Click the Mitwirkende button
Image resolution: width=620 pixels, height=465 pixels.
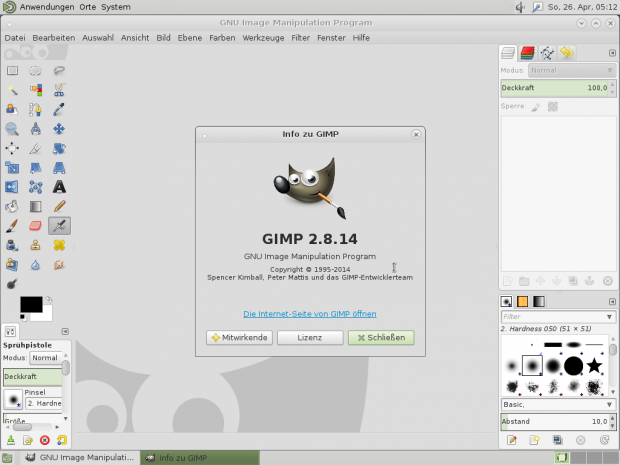(x=239, y=338)
